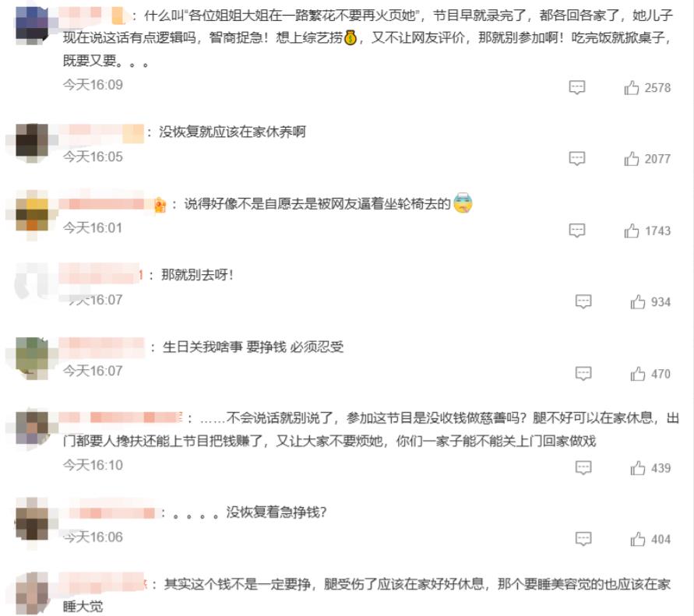Like the 那就别去呀 comment
The image size is (694, 616).
[x=637, y=302]
